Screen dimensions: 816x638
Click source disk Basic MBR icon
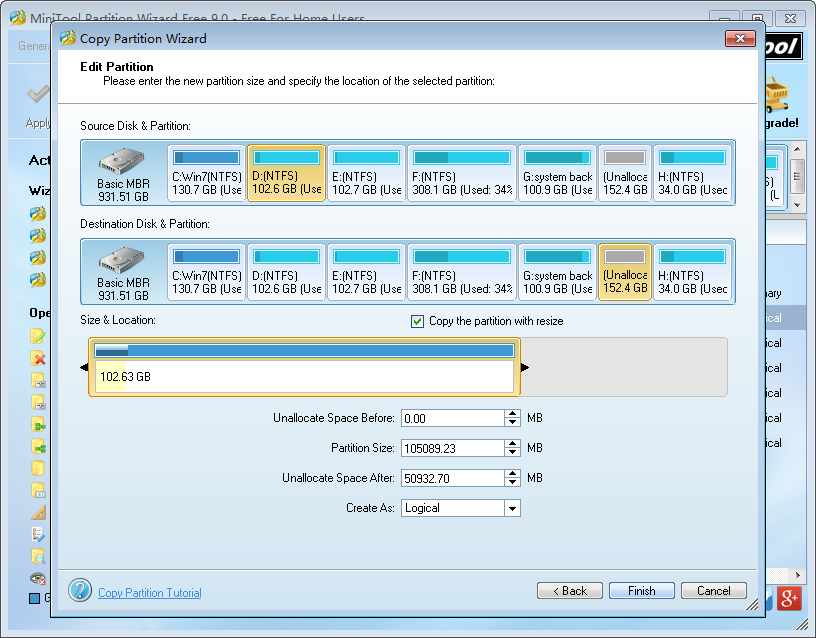click(x=123, y=161)
